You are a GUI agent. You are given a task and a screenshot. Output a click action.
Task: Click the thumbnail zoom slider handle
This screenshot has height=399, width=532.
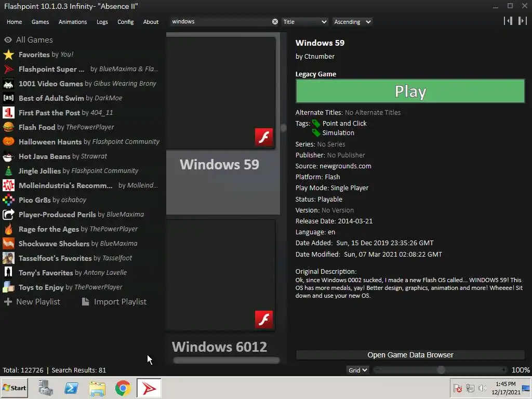coord(441,370)
